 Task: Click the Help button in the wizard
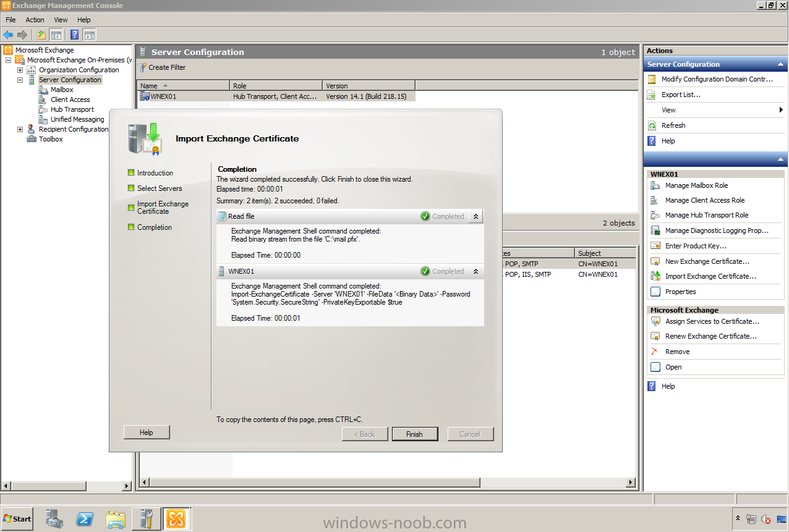pyautogui.click(x=147, y=433)
